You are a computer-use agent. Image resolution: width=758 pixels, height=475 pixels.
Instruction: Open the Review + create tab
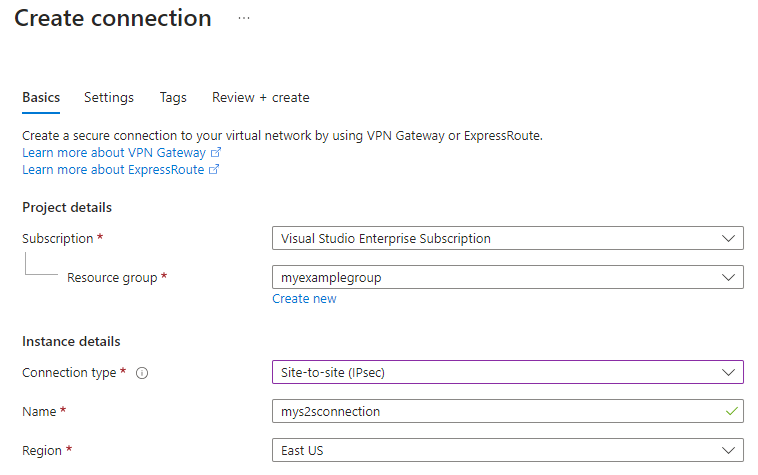261,98
